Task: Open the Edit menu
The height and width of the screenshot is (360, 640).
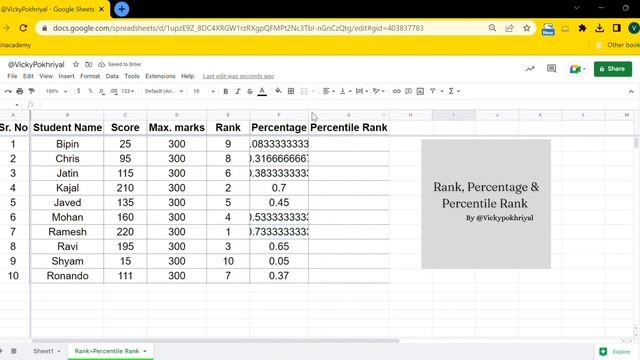Action: click(28, 76)
